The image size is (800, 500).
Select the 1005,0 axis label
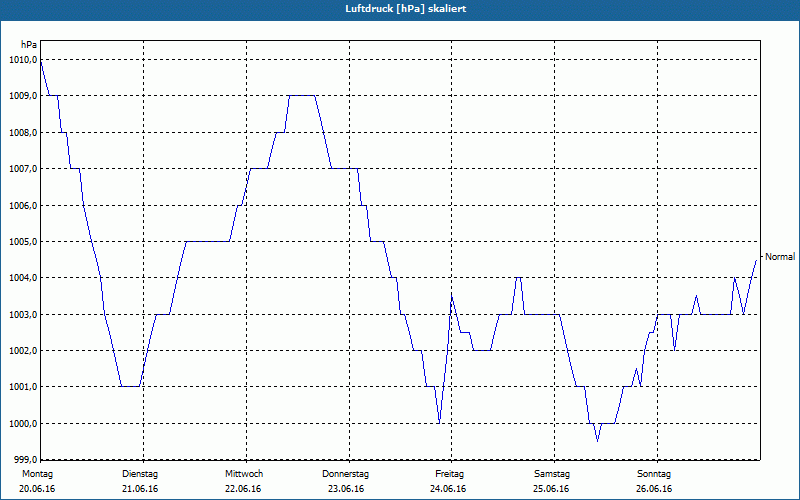coord(23,241)
